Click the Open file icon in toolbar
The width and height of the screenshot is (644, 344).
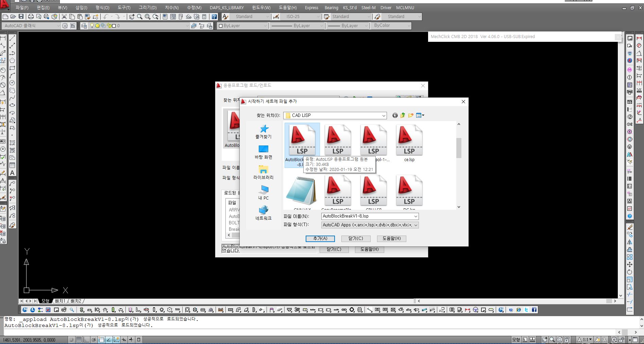(x=13, y=17)
